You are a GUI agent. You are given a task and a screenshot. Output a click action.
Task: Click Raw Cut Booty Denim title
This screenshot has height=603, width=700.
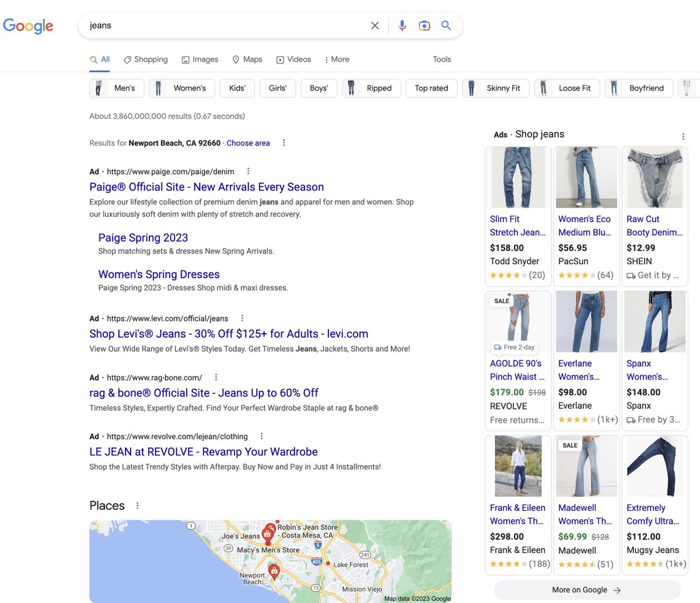point(654,226)
